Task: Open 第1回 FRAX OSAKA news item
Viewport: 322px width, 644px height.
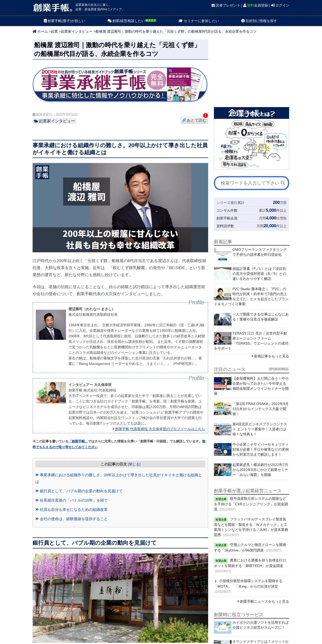Action: [x=260, y=409]
